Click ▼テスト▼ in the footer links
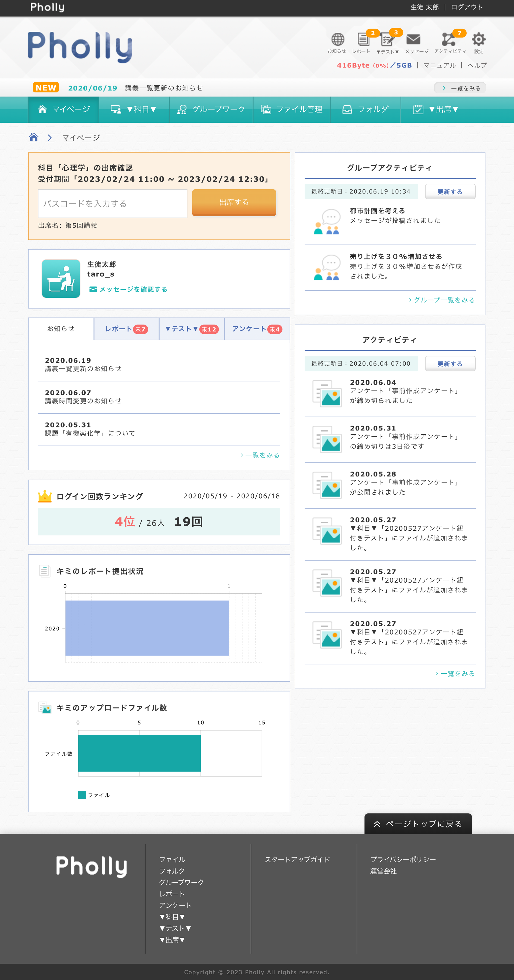Screen dimensions: 514x980 [175, 928]
